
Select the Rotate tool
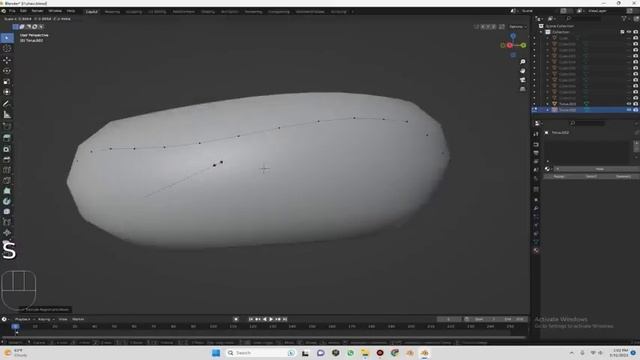click(x=7, y=71)
